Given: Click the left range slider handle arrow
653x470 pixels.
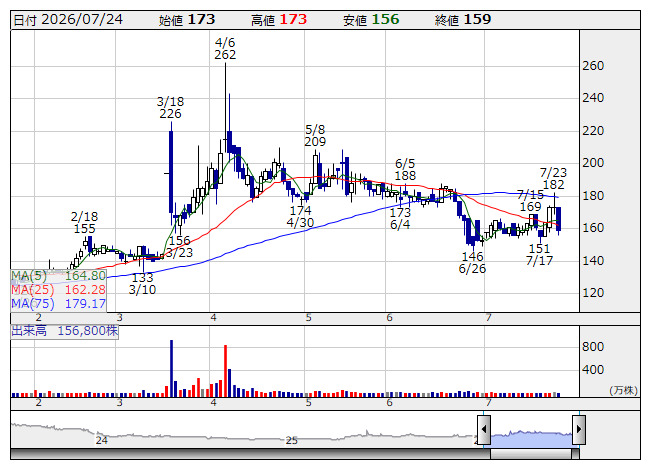Looking at the screenshot, I should (484, 429).
